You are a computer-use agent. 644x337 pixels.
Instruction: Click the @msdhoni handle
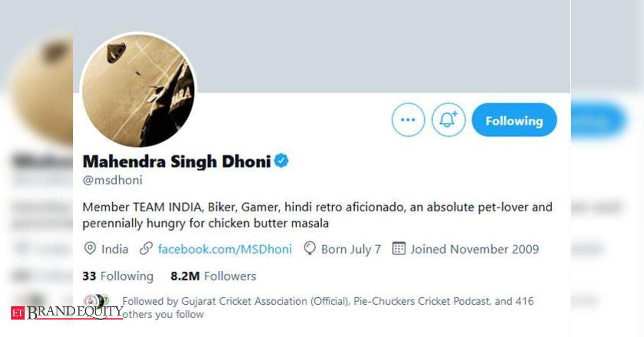pyautogui.click(x=112, y=180)
